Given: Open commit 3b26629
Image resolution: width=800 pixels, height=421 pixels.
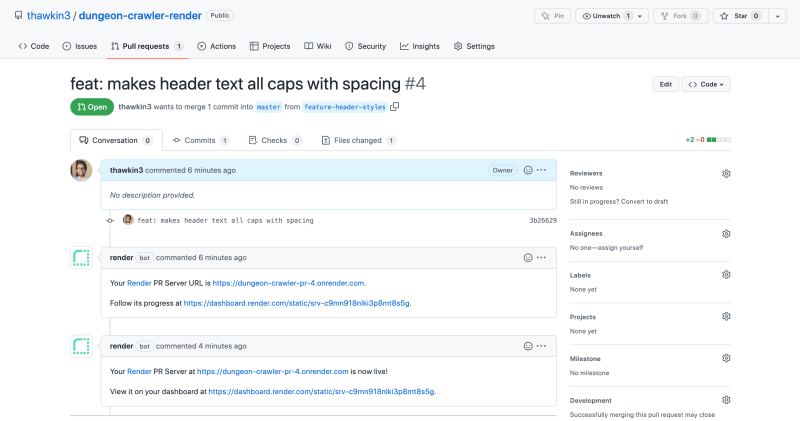Looking at the screenshot, I should [543, 220].
